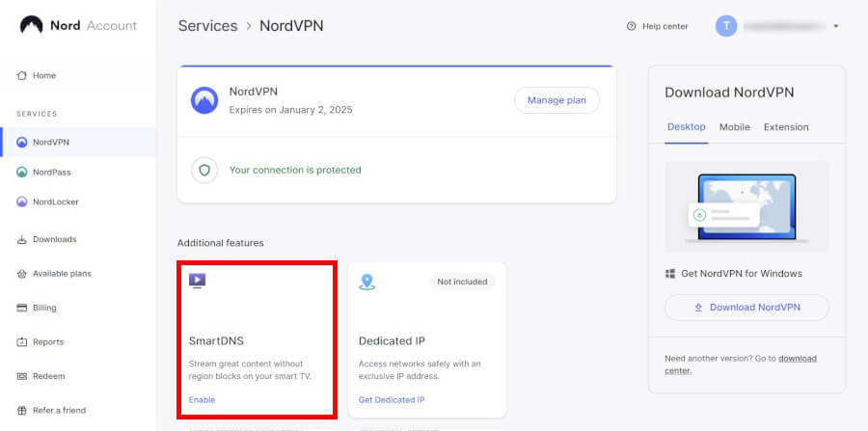Click Services in the breadcrumb

tap(207, 26)
